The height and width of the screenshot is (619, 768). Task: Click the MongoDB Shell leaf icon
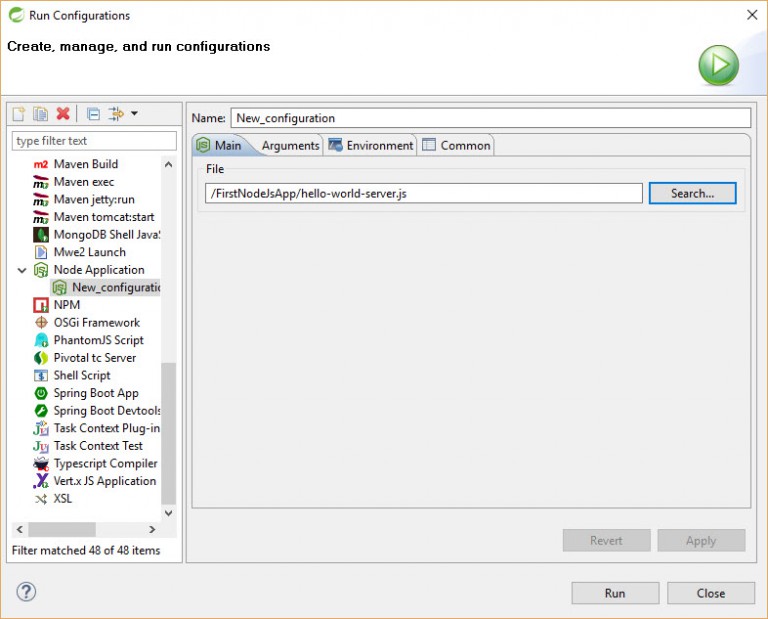pos(41,235)
